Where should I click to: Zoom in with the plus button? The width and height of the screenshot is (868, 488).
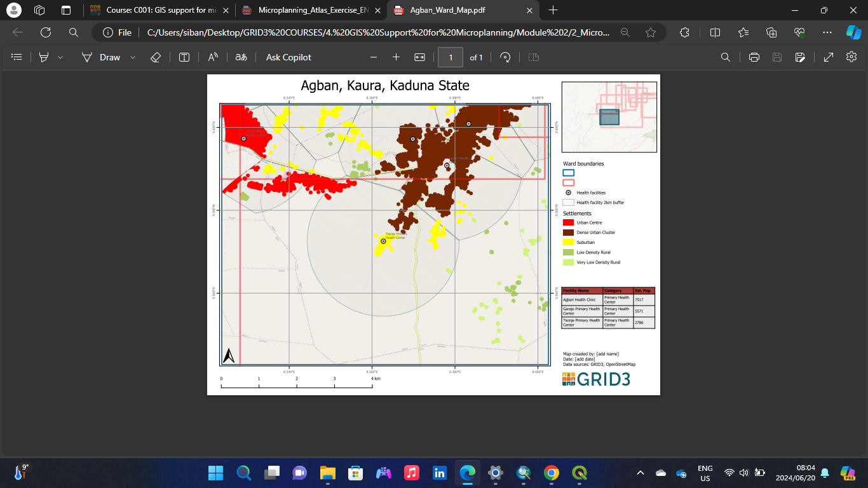(396, 57)
